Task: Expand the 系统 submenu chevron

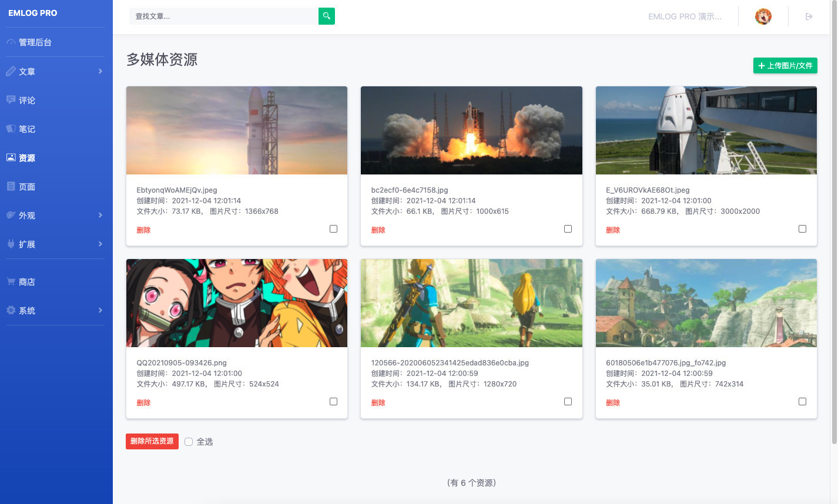Action: pos(100,310)
